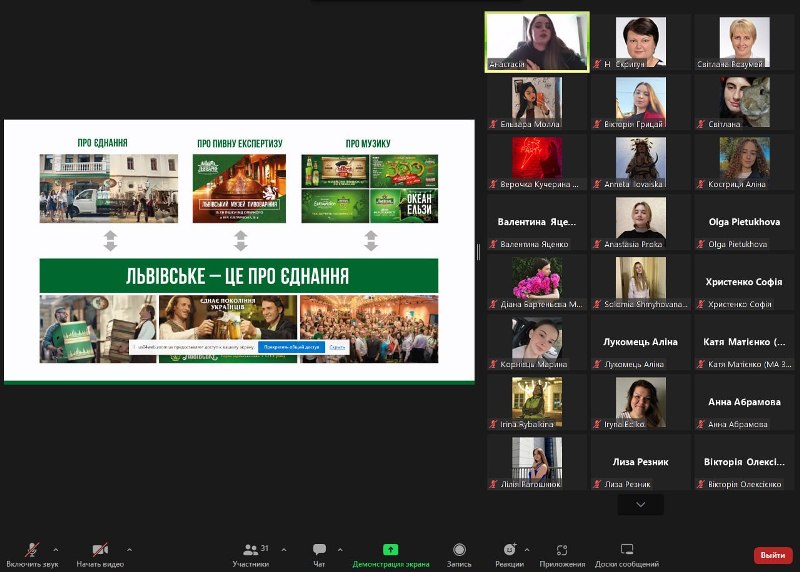Stop sharing with blue button on slide banner
This screenshot has width=800, height=572.
pyautogui.click(x=291, y=347)
